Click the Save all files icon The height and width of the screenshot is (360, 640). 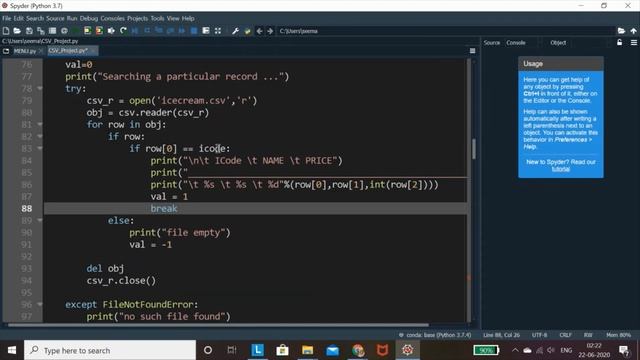point(40,31)
